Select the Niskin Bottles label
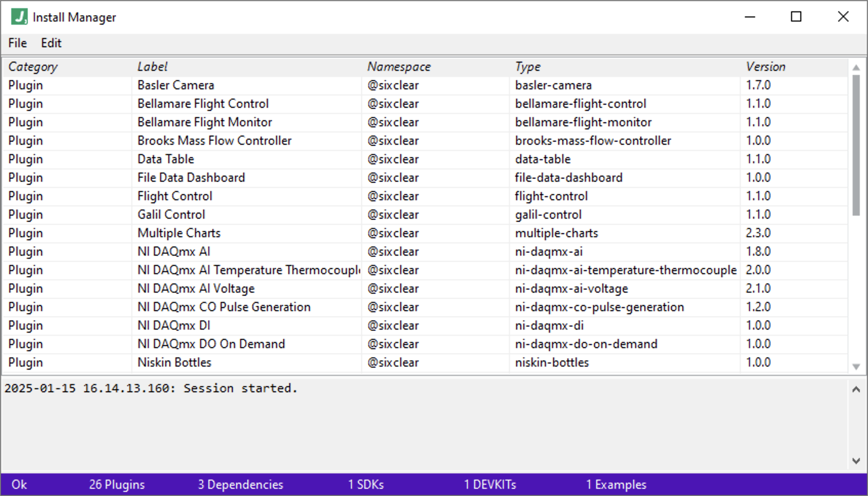Viewport: 868px width, 496px height. [174, 363]
